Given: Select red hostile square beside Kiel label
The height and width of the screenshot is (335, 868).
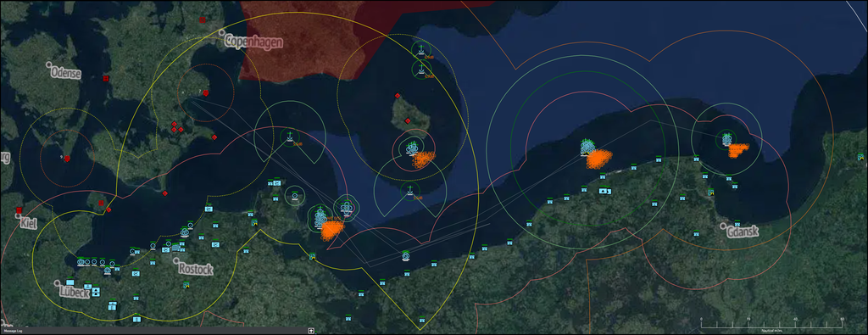Looking at the screenshot, I should tap(19, 210).
